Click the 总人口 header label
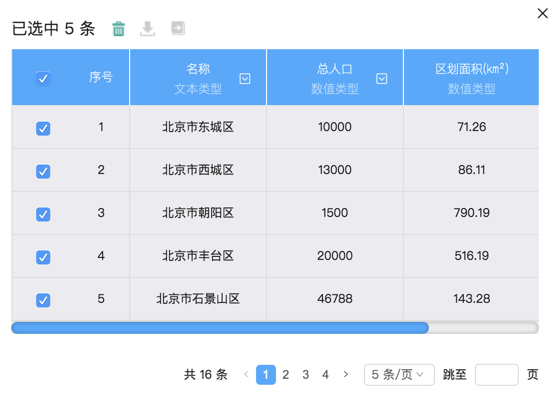Viewport: 557px width, 399px height. [x=335, y=69]
